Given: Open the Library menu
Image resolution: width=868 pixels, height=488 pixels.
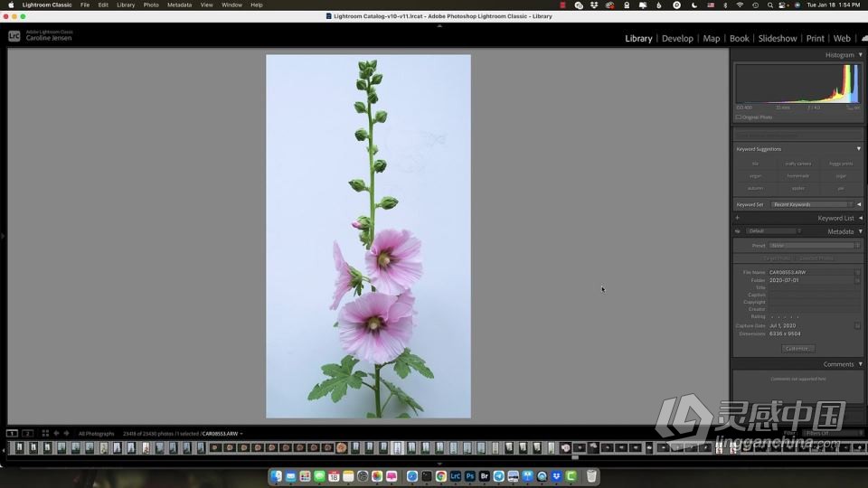Looking at the screenshot, I should pyautogui.click(x=126, y=5).
